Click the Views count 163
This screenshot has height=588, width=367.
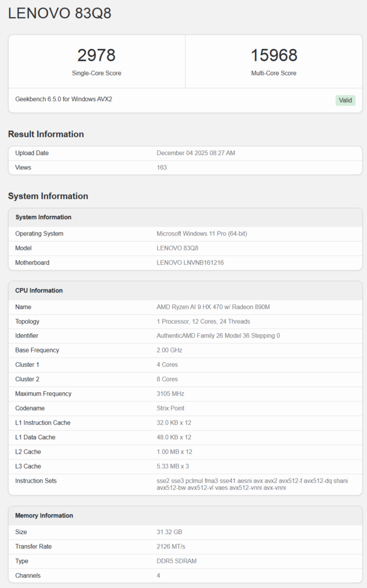coord(162,168)
